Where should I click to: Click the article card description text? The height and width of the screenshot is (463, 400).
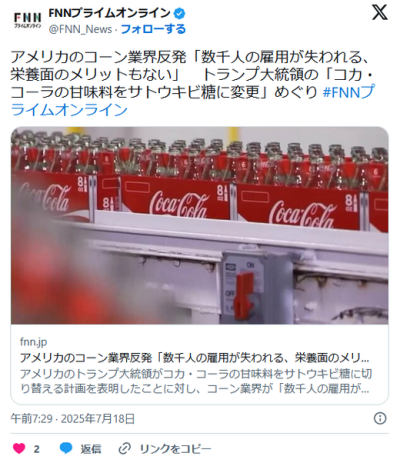tap(196, 381)
